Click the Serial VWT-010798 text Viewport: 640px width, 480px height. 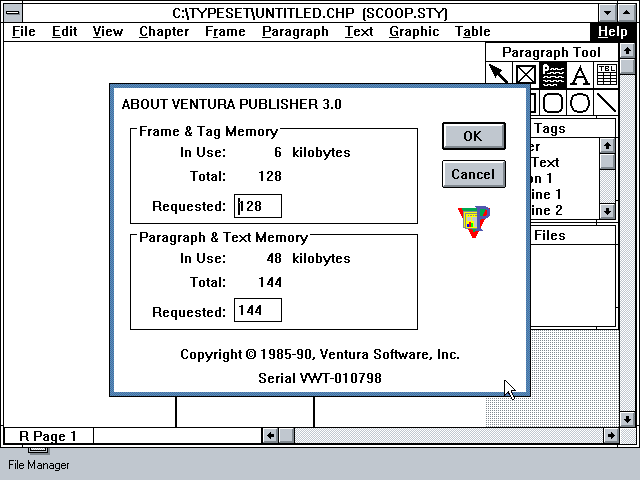[320, 378]
